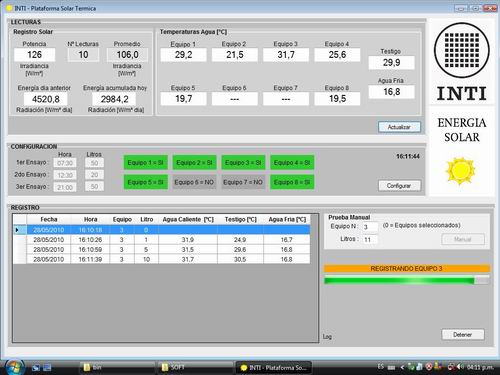Open the SOFT folder taskbar button
The image size is (500, 375).
click(x=196, y=367)
